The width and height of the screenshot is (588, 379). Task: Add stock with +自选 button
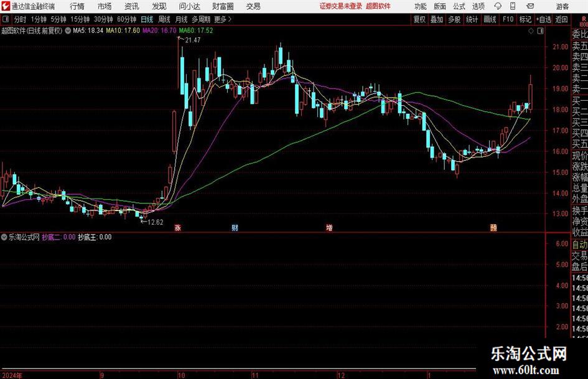(x=543, y=19)
